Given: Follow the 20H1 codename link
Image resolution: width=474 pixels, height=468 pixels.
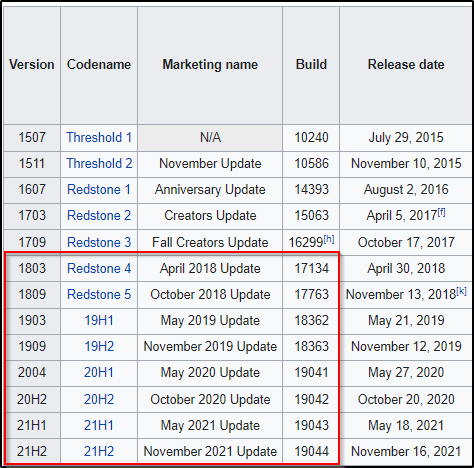Looking at the screenshot, I should pos(99,372).
